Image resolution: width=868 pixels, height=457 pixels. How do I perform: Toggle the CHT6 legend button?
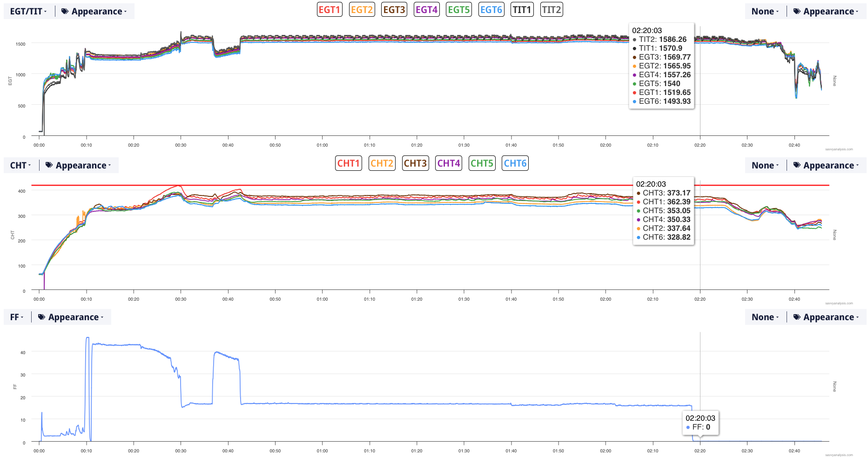click(515, 163)
